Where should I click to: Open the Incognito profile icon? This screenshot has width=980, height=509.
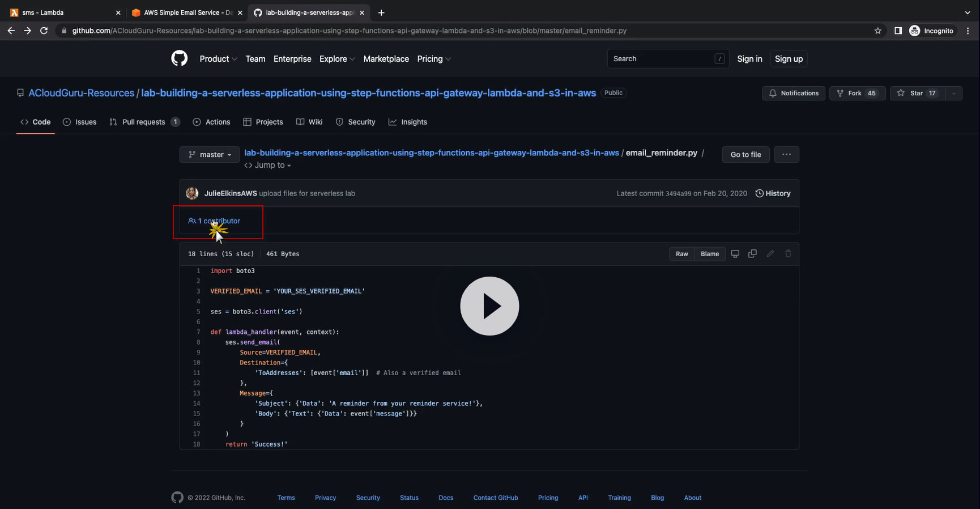pos(914,31)
